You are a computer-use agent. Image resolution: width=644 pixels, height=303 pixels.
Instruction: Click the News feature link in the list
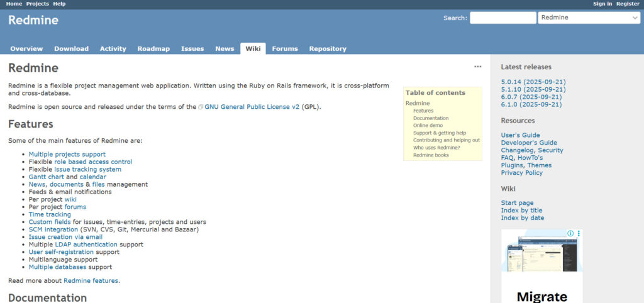tap(37, 184)
